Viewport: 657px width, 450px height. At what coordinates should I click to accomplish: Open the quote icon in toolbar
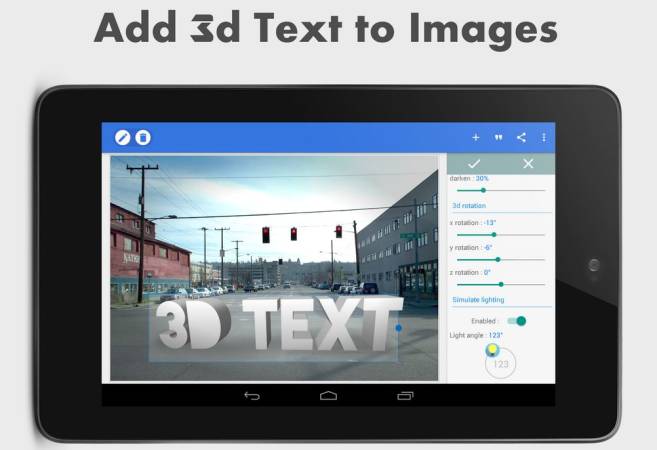[x=498, y=137]
